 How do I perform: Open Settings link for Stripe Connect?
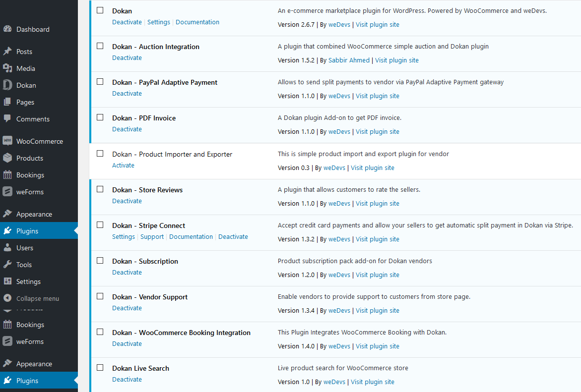(x=124, y=237)
